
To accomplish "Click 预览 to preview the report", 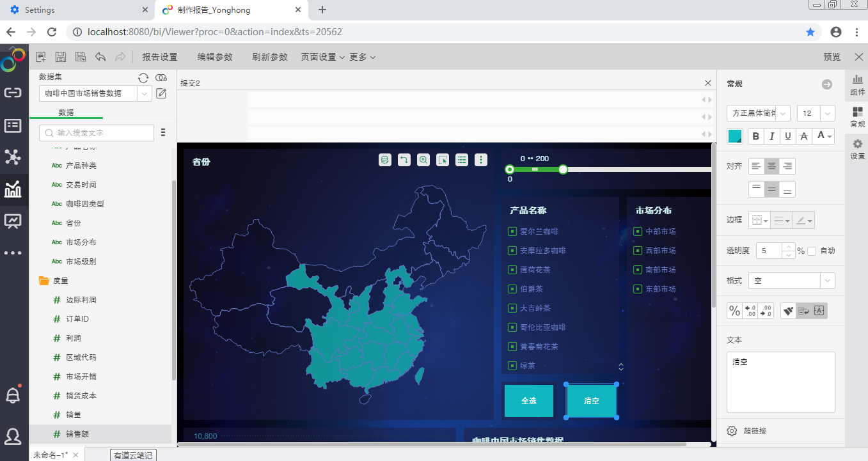I will 832,57.
